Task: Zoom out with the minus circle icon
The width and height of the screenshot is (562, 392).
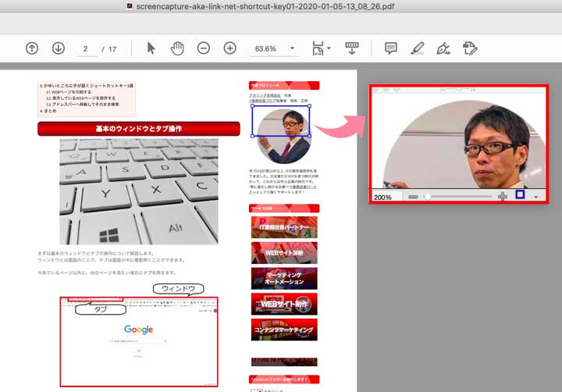Action: coord(204,48)
